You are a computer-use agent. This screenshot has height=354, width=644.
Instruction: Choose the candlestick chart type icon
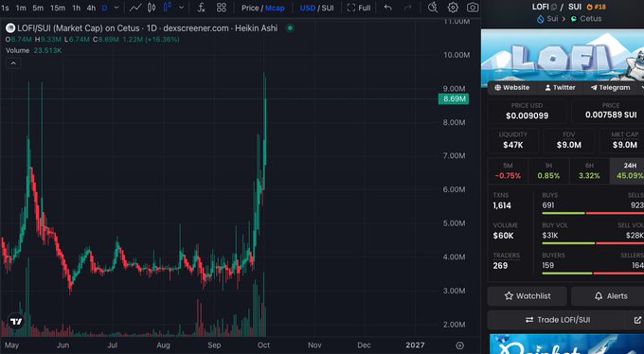point(152,8)
